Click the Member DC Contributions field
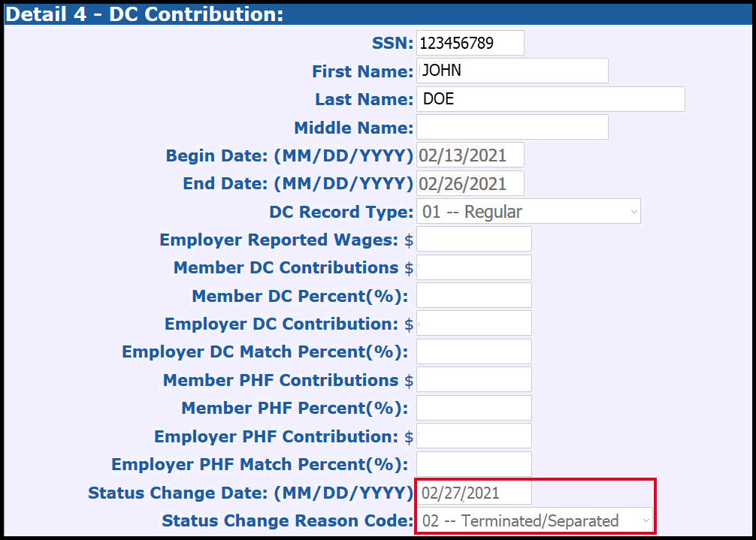The image size is (756, 540). [473, 267]
